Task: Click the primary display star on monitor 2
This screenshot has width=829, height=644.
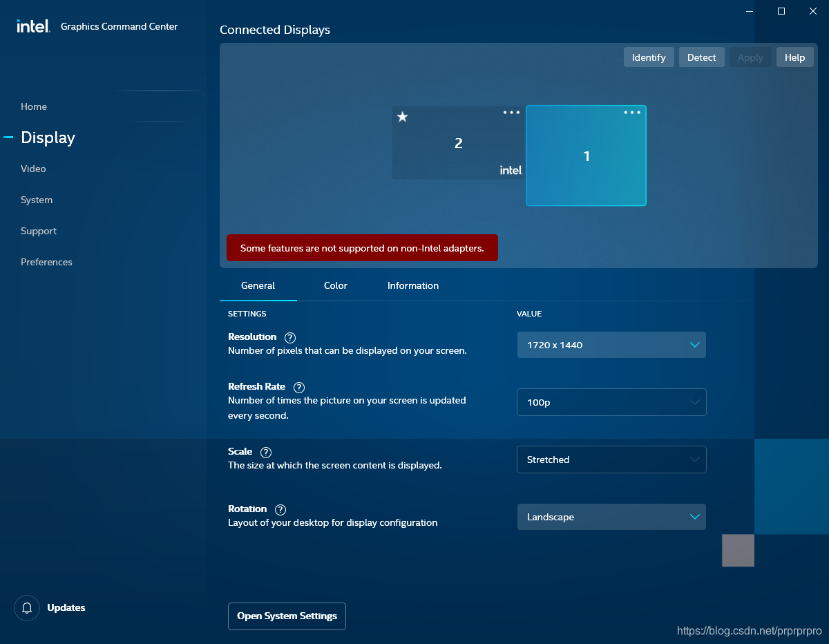Action: click(403, 117)
